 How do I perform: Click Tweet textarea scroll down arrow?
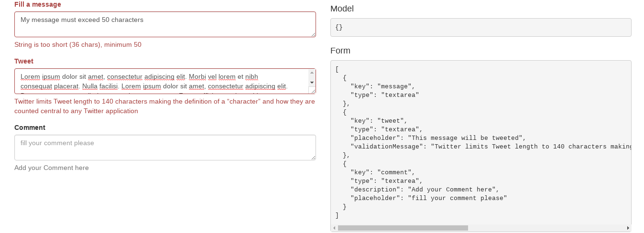point(312,82)
